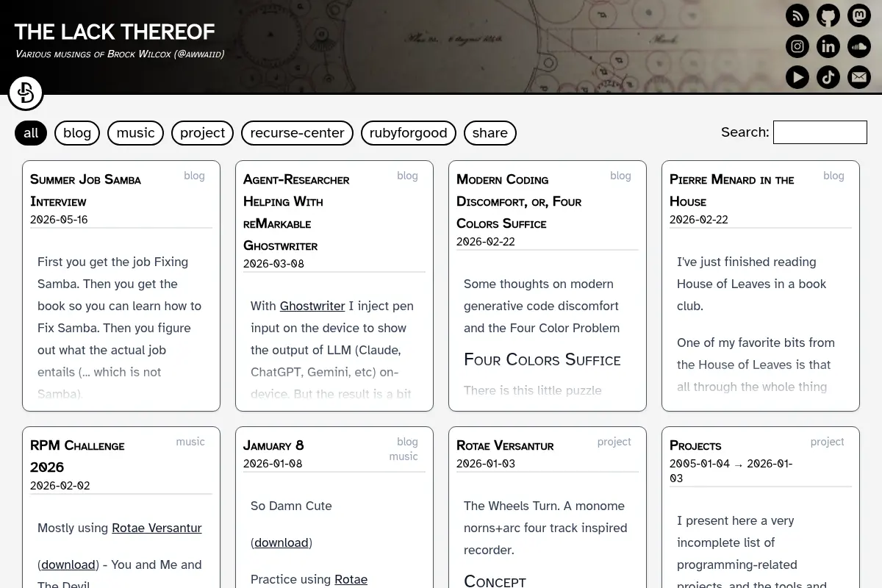
Task: Click 'blog' label on Agent-Researcher card
Action: tap(407, 176)
